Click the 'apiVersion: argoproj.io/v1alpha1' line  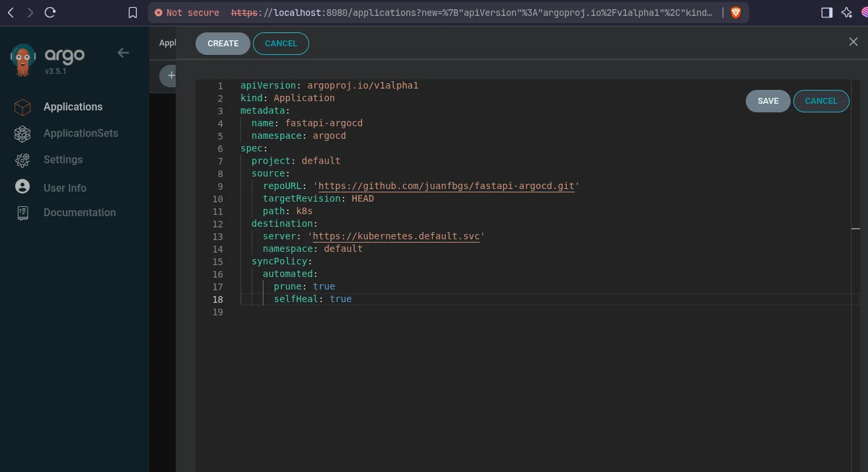[329, 86]
